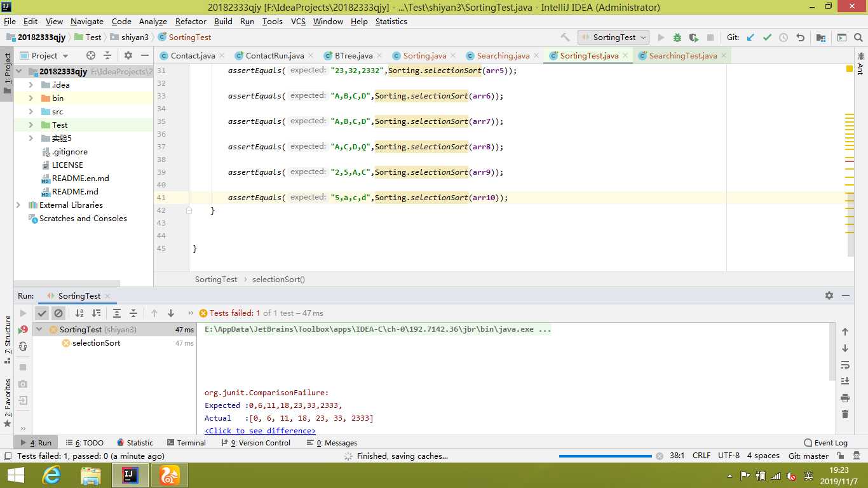Hide the Project panel with minus icon
This screenshot has width=868, height=488.
145,55
